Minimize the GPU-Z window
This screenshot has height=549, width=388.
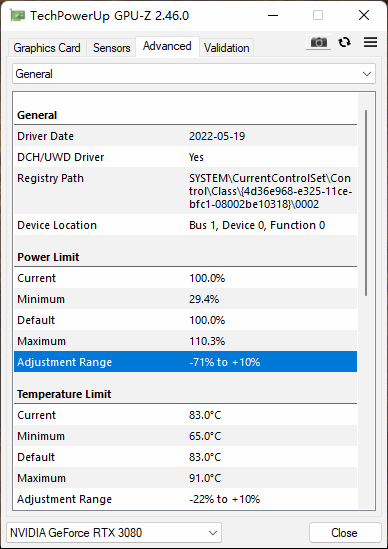click(x=273, y=15)
